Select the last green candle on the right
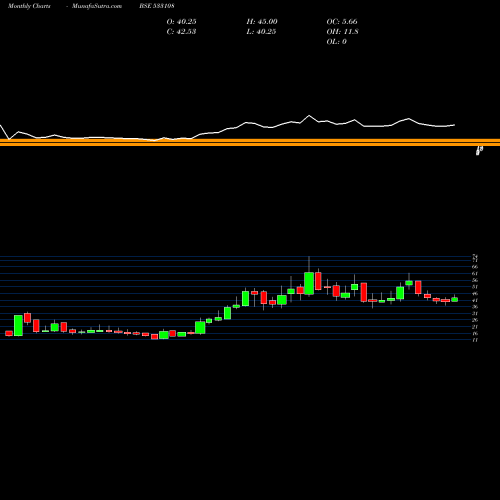The height and width of the screenshot is (500, 500). point(454,300)
